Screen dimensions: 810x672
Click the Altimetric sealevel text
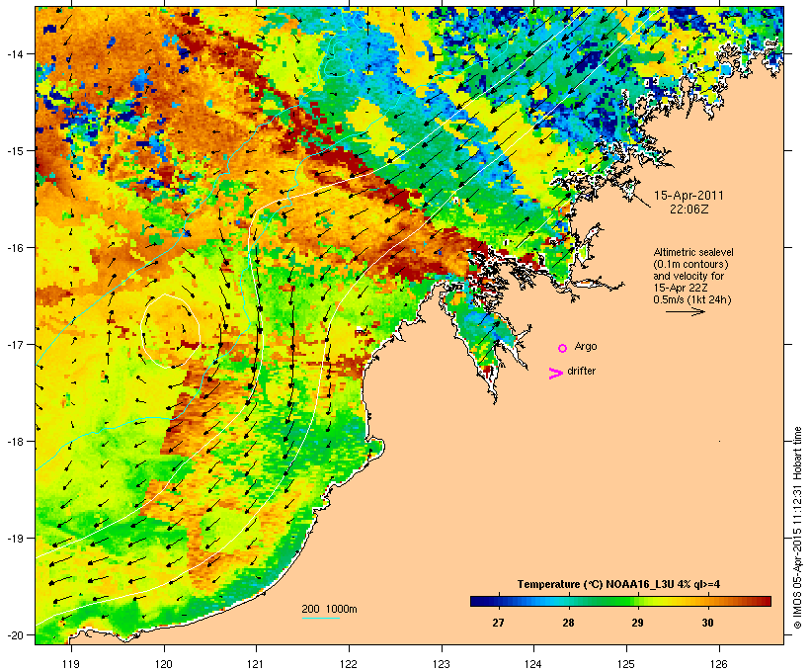point(693,252)
